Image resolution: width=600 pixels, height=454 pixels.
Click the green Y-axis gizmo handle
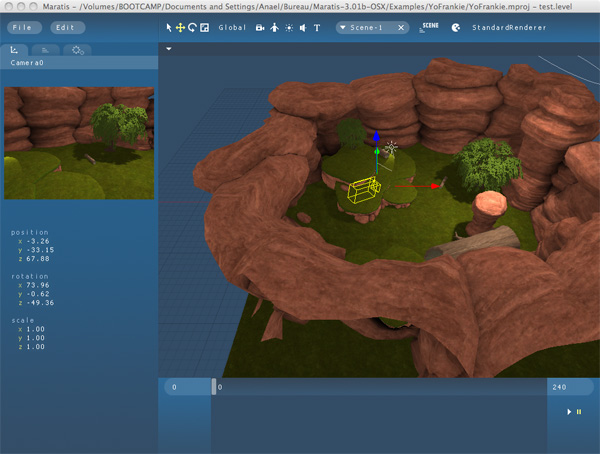coord(377,152)
